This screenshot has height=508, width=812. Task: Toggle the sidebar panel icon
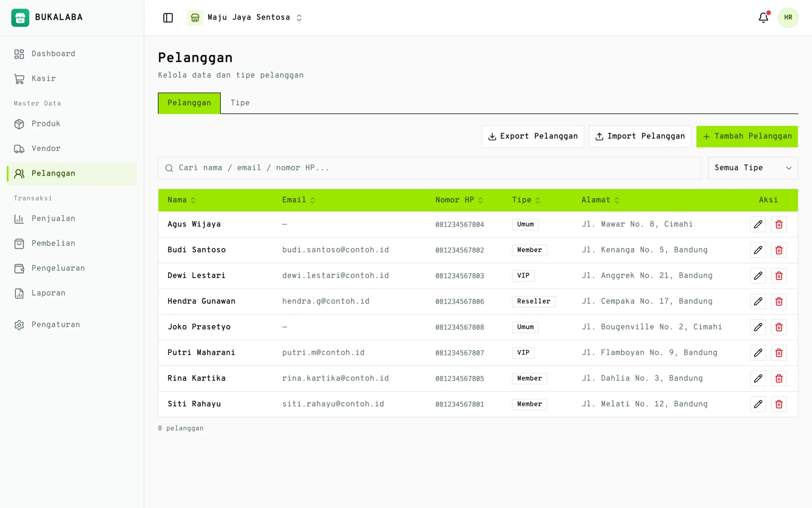168,17
